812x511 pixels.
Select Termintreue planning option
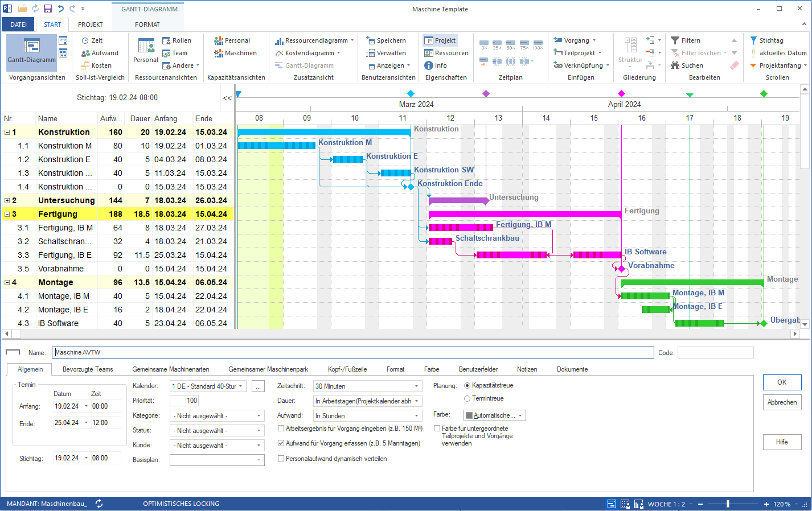click(467, 398)
